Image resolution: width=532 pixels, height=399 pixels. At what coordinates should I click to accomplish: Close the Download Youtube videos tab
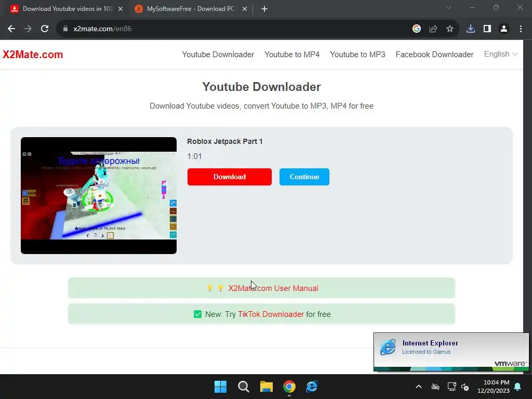121,9
